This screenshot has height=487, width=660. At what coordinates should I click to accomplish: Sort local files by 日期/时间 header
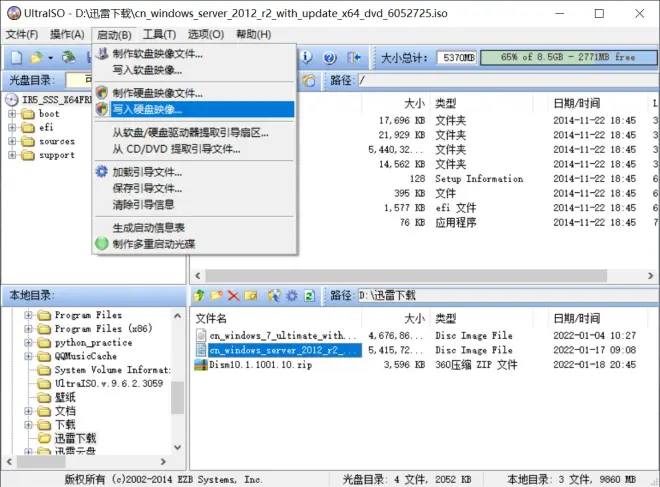(598, 318)
